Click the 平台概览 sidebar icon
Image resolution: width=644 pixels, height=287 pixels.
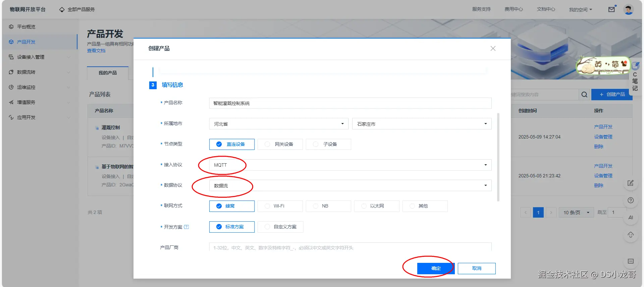(x=11, y=27)
